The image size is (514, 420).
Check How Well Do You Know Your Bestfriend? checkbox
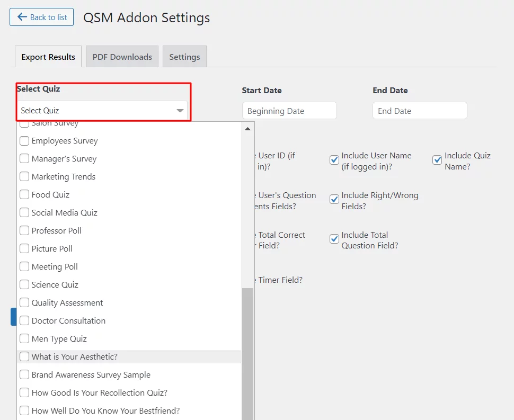pyautogui.click(x=24, y=411)
